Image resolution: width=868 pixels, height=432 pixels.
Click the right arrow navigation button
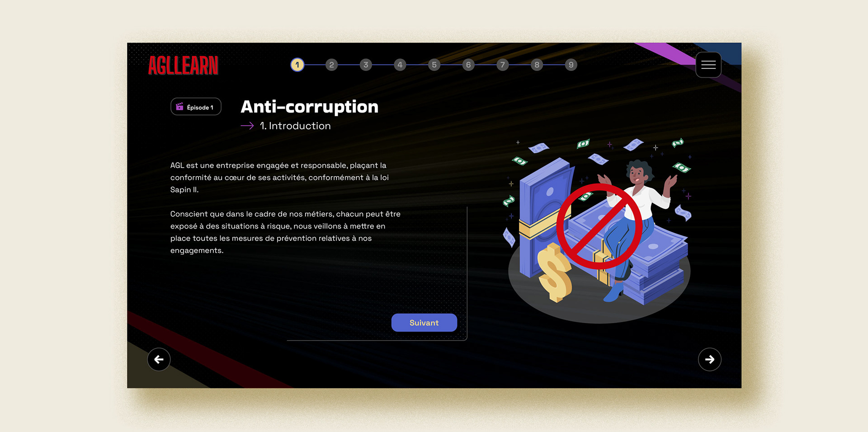pyautogui.click(x=709, y=359)
